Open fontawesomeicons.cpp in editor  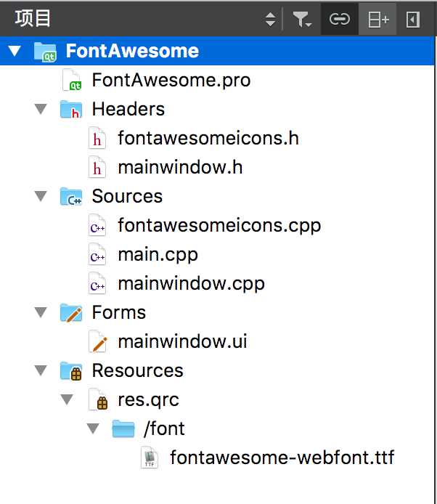(x=219, y=225)
